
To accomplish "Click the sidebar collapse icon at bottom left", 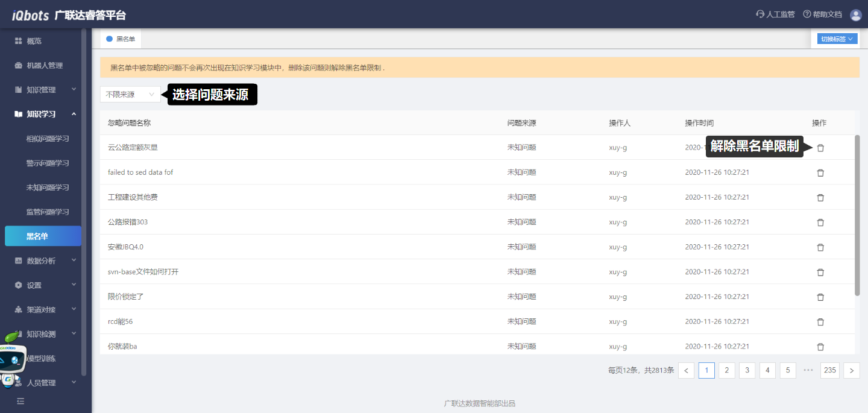I will [20, 401].
